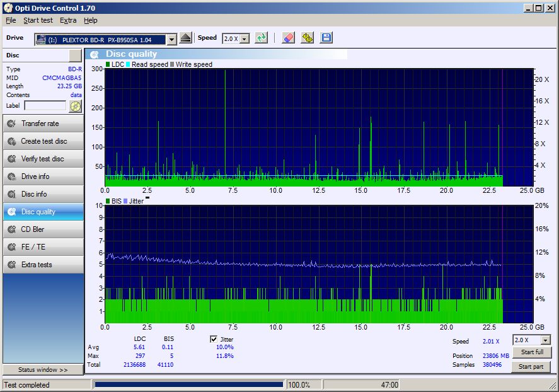The width and height of the screenshot is (559, 392).
Task: Click the Disc info icon in sidebar
Action: [x=12, y=194]
